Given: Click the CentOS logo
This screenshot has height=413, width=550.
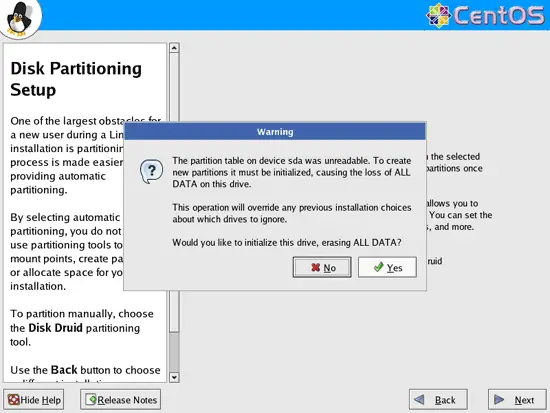Looking at the screenshot, I should (x=485, y=15).
